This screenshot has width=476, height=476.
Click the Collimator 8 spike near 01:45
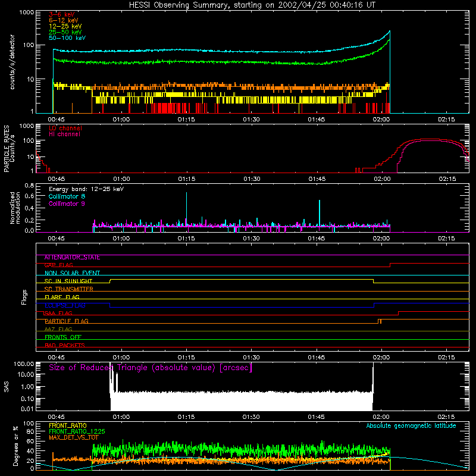click(320, 212)
